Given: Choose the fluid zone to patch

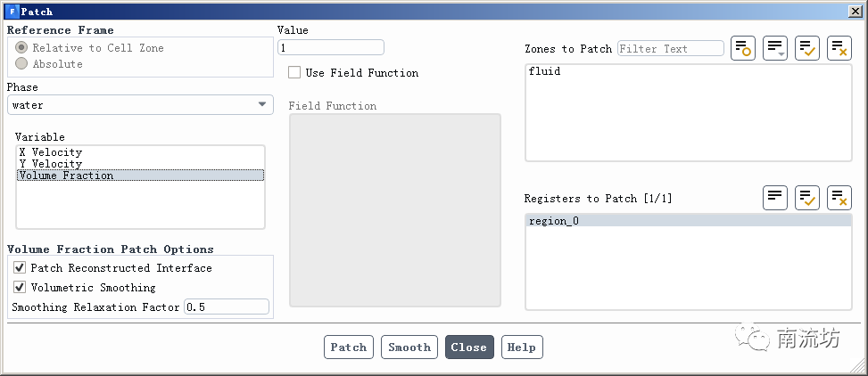Looking at the screenshot, I should point(545,71).
